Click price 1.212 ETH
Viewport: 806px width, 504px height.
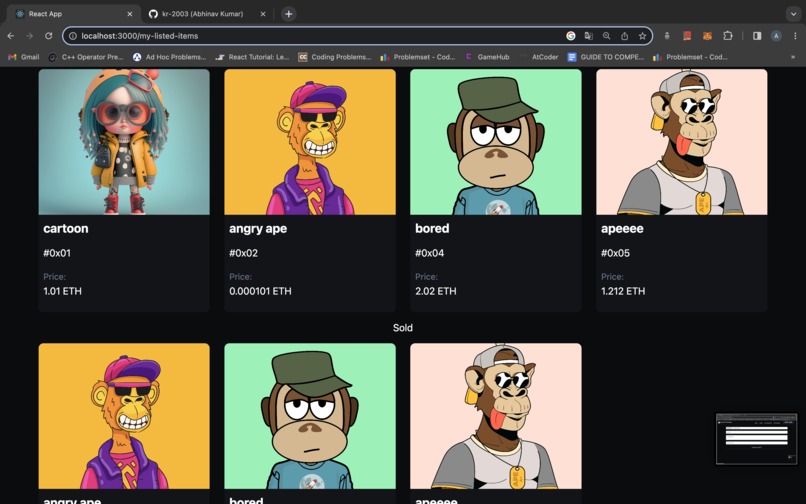(623, 291)
